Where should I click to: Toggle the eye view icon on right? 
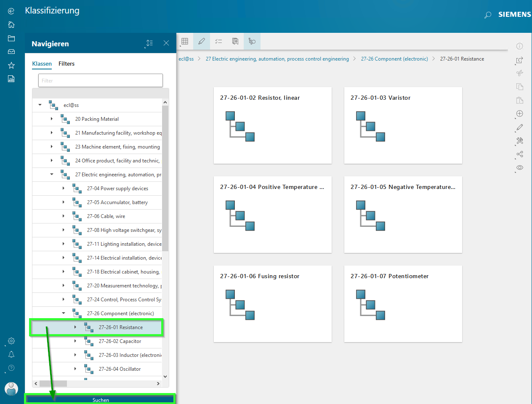pyautogui.click(x=520, y=167)
